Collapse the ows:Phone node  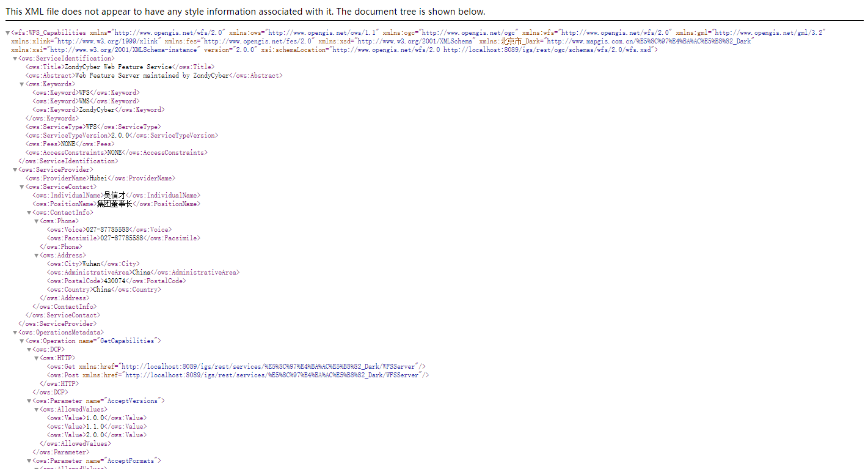36,221
